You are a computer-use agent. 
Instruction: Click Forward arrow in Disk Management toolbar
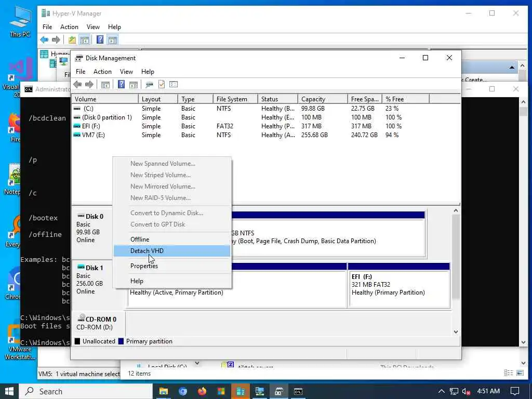click(x=89, y=85)
